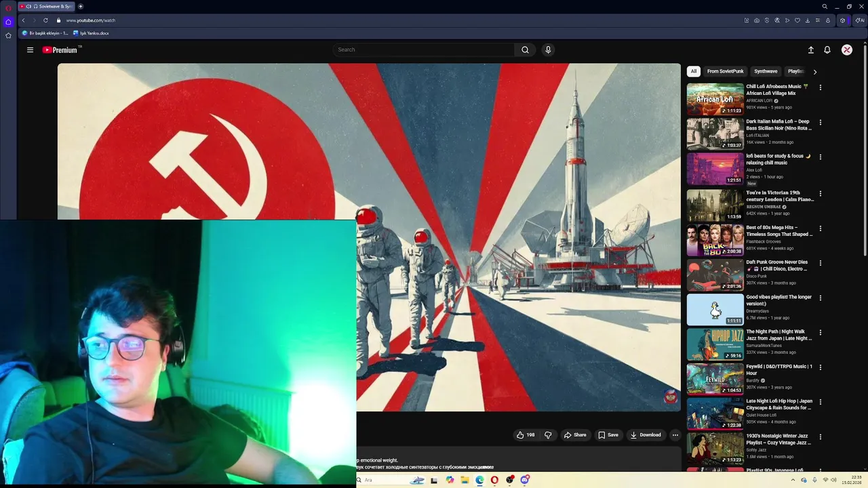Open options for The Night Path video
This screenshot has height=488, width=868.
pos(820,333)
